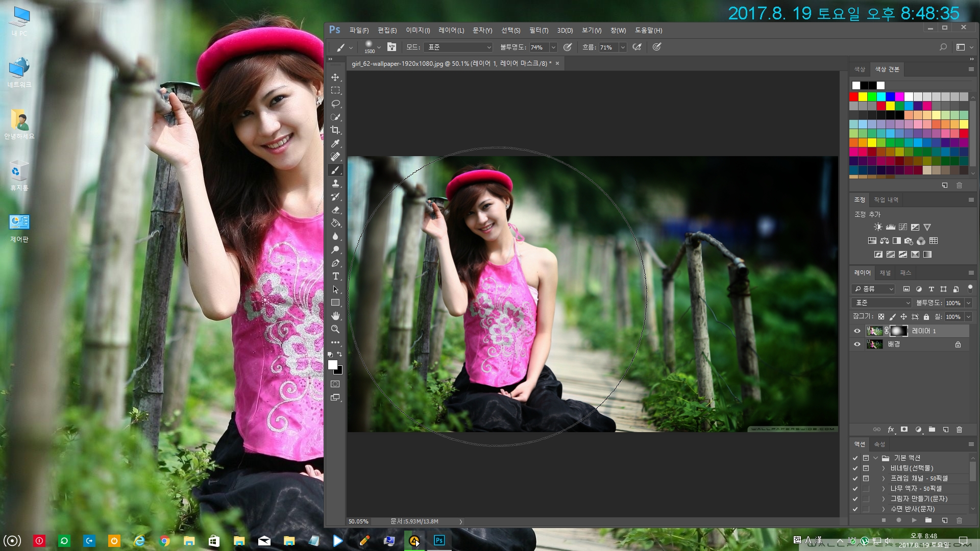Select the Eyedropper tool
The height and width of the screenshot is (551, 980).
(x=335, y=143)
